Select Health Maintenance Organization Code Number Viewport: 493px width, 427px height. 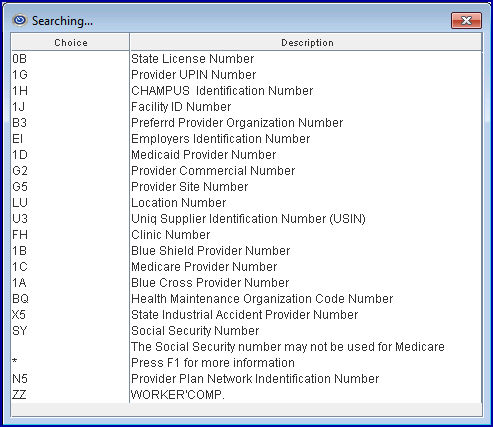(247, 299)
